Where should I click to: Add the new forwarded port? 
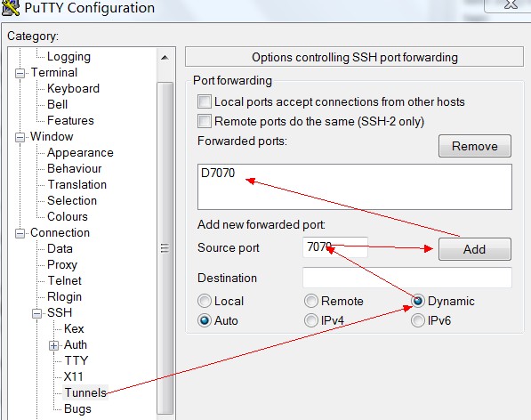coord(475,249)
